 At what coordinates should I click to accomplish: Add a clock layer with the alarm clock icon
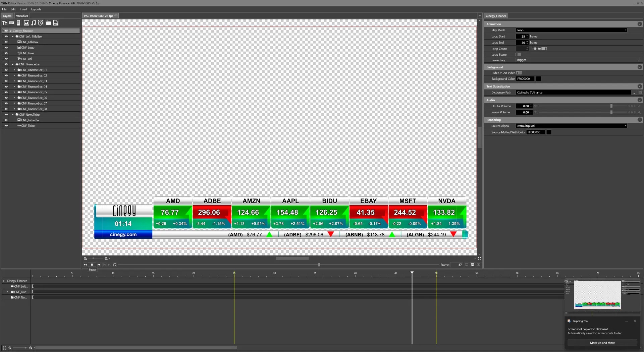tap(41, 23)
